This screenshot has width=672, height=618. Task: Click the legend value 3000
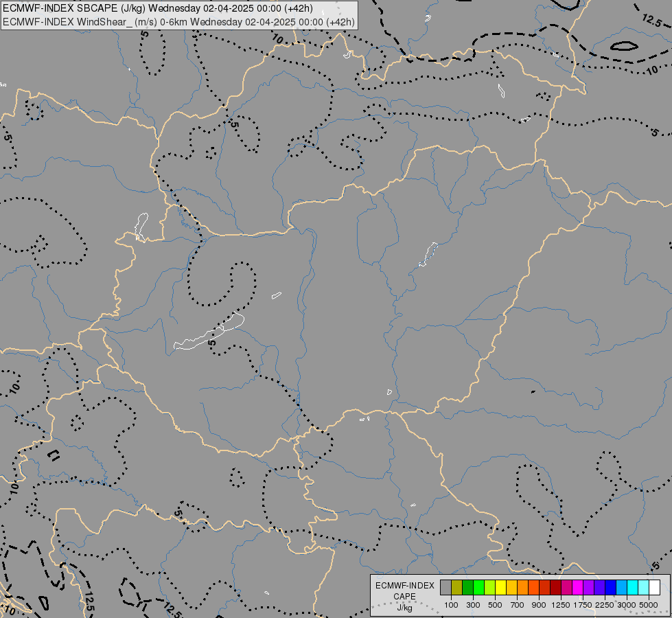627,605
